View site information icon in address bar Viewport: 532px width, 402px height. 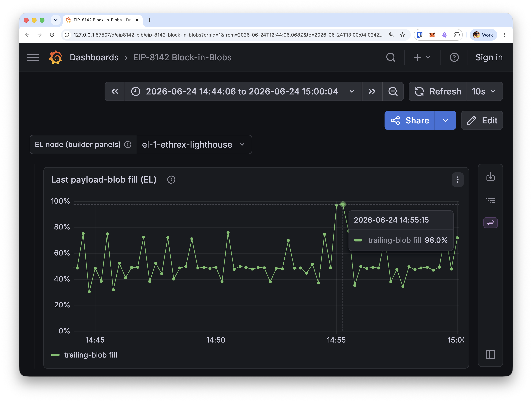[67, 35]
